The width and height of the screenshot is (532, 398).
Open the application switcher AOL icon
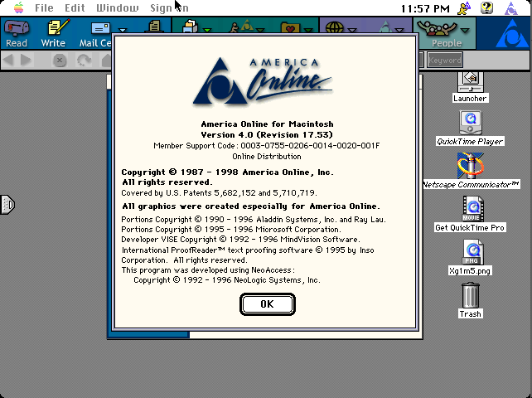[511, 7]
